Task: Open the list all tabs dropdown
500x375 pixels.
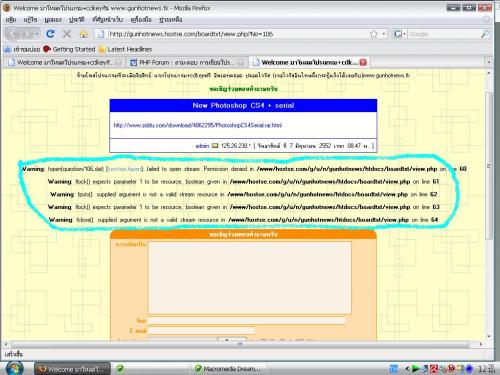Action: 489,62
